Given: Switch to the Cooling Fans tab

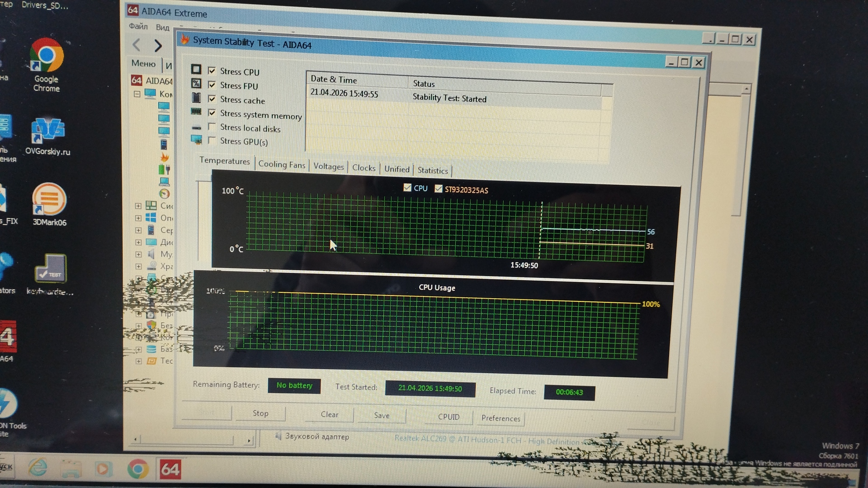Looking at the screenshot, I should pyautogui.click(x=282, y=164).
